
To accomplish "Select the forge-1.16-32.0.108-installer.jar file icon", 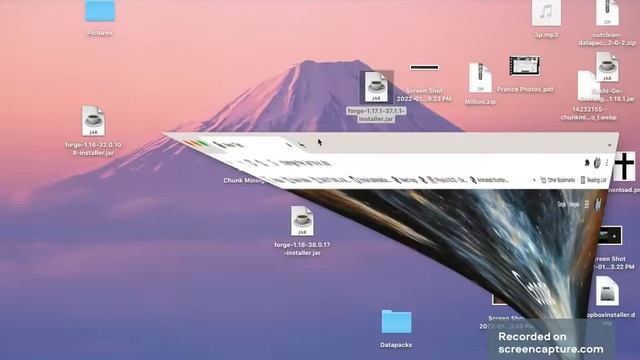I will [93, 121].
